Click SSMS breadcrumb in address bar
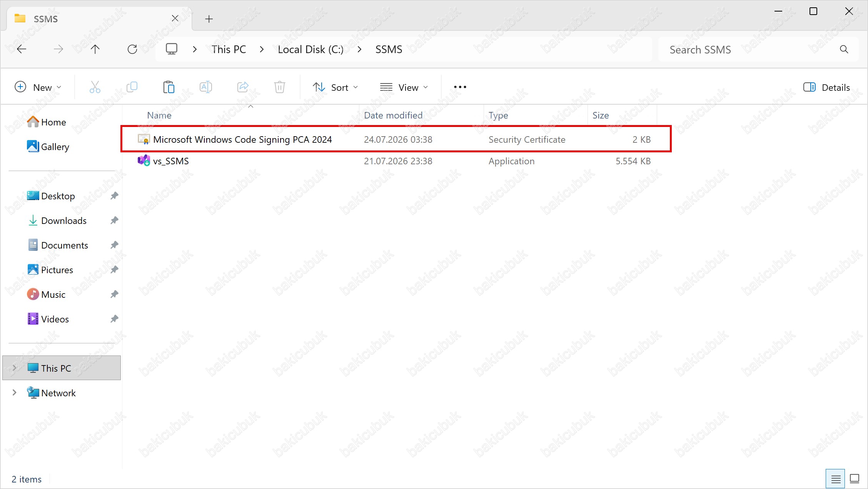 (389, 49)
